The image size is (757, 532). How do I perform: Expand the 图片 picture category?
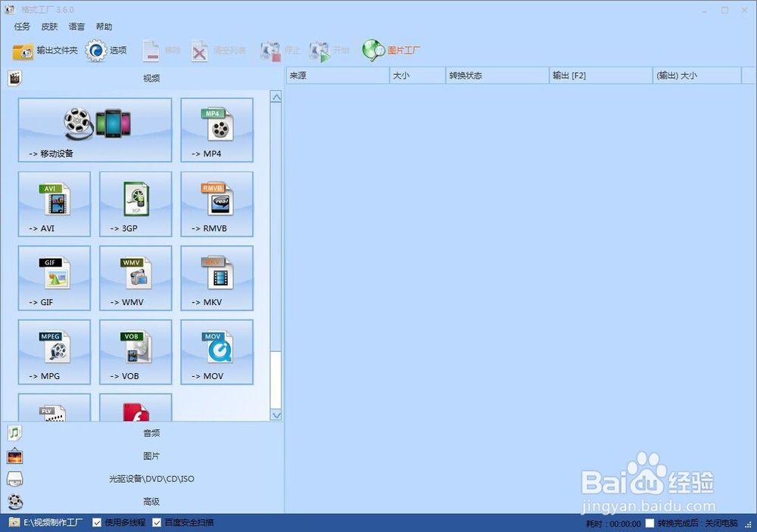pyautogui.click(x=151, y=456)
